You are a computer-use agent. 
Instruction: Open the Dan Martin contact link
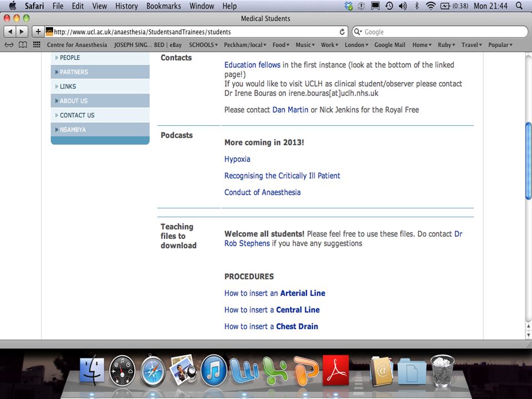290,110
